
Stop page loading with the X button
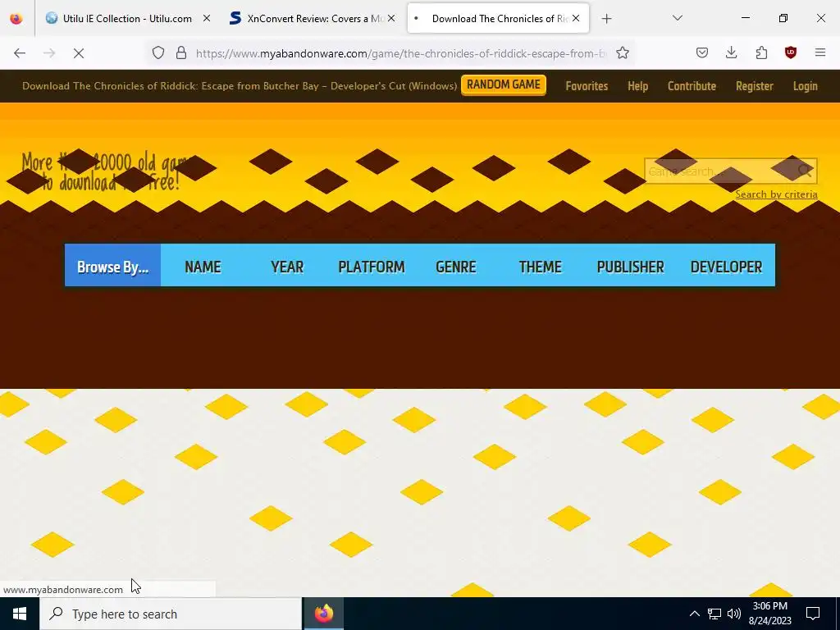click(x=79, y=53)
